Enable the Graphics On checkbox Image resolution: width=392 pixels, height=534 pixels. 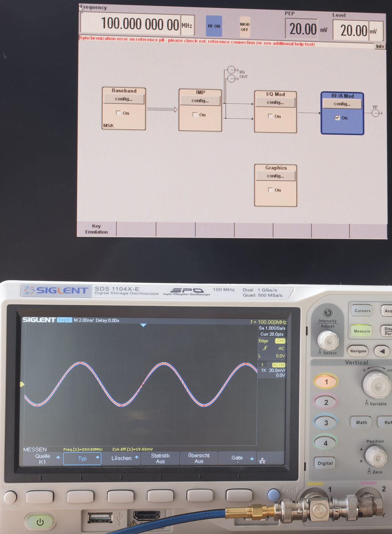tap(270, 190)
